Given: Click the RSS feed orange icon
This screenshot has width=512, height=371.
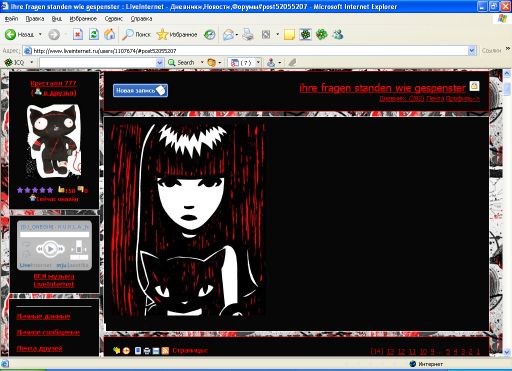Looking at the screenshot, I should click(165, 350).
